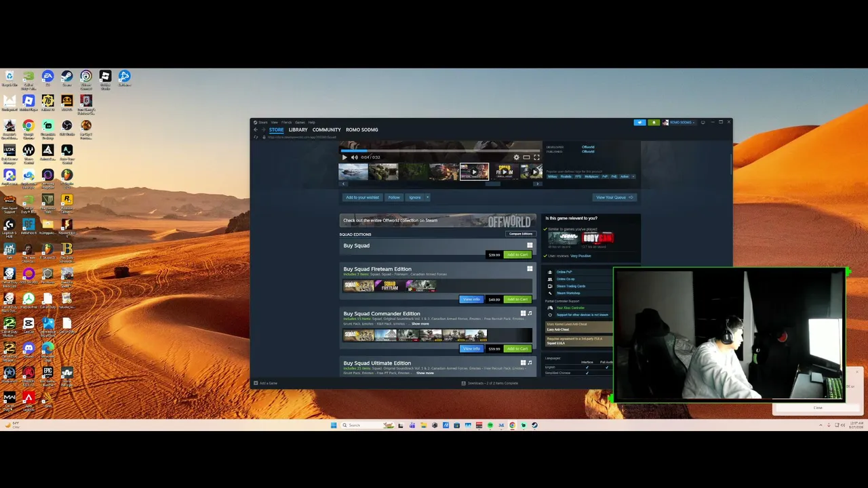868x488 pixels.
Task: Expand the popular tags plus button
Action: (633, 177)
